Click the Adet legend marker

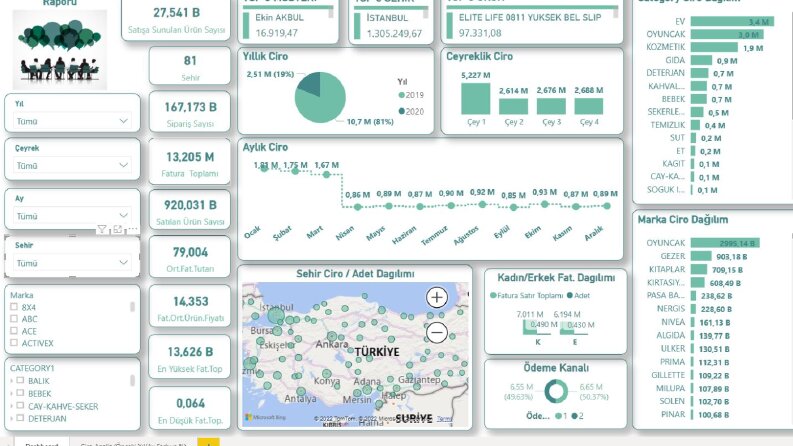point(570,295)
